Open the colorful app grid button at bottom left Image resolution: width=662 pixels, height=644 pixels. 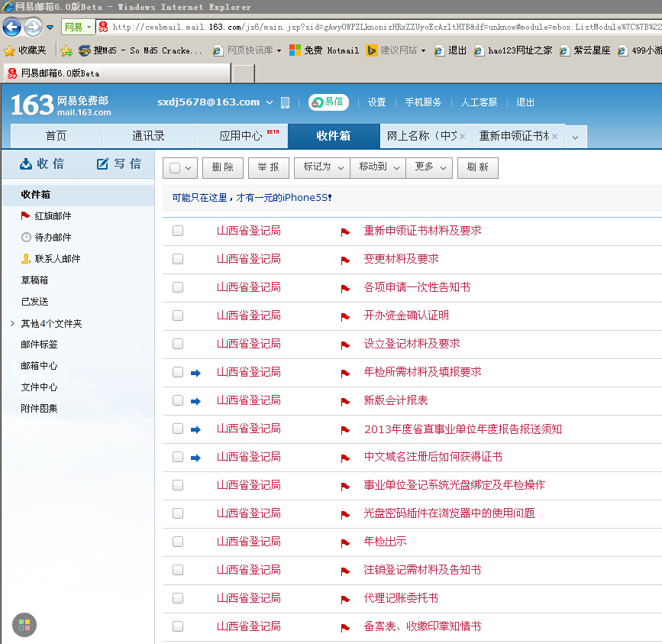pos(24,625)
